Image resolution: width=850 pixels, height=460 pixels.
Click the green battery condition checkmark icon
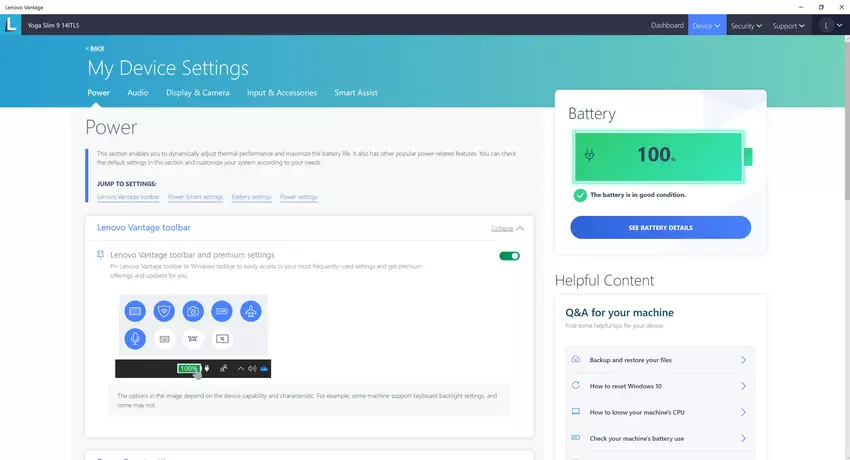(580, 195)
